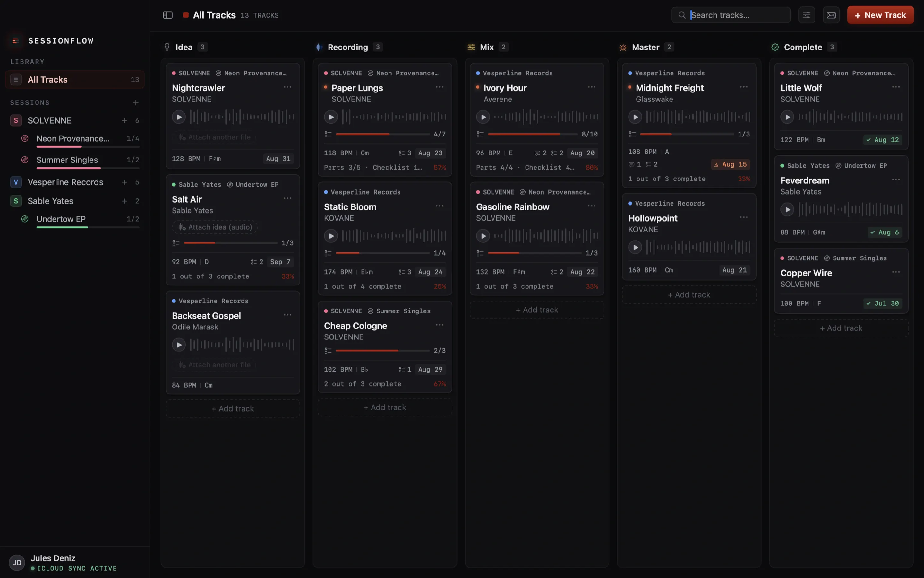Add a track to the Idea column
924x578 pixels.
pos(233,408)
